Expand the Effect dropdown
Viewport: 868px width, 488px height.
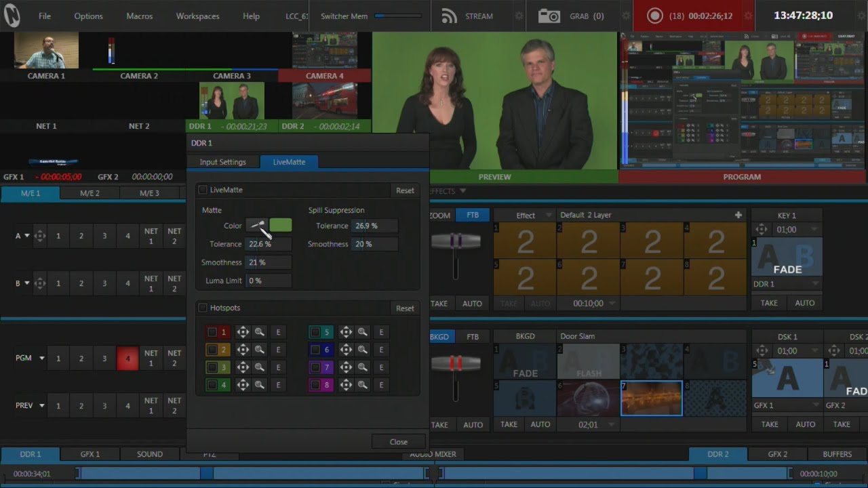coord(549,216)
